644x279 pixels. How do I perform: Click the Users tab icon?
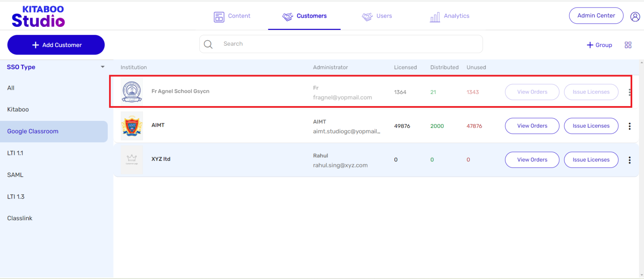pyautogui.click(x=367, y=17)
